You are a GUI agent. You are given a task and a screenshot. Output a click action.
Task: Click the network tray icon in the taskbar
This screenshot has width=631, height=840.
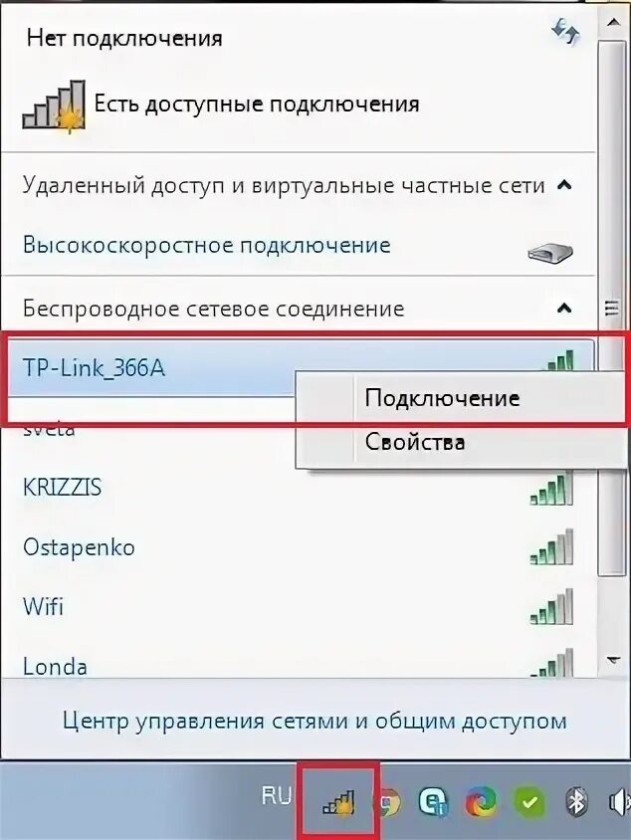[339, 802]
